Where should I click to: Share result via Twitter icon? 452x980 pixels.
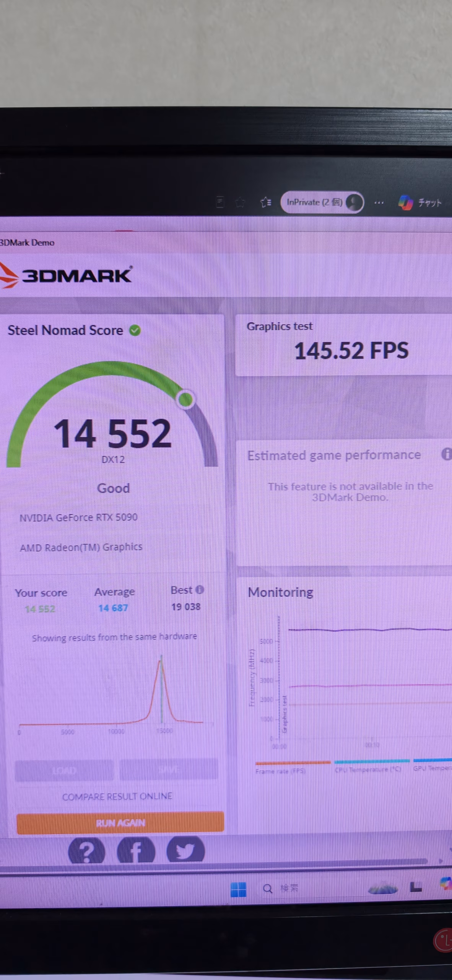(185, 850)
